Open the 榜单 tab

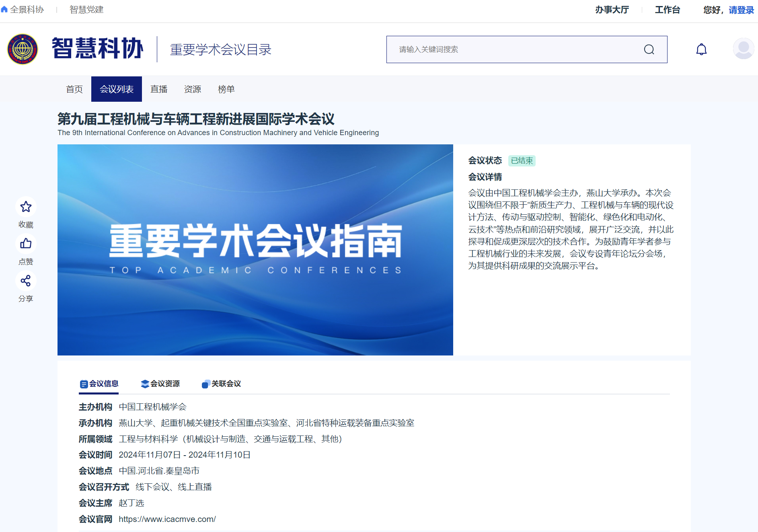coord(226,89)
